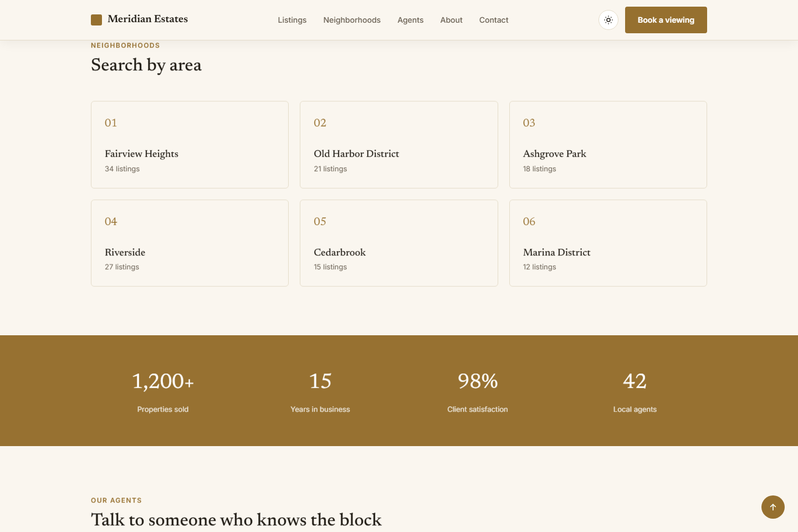Click the "Search by area" heading
The height and width of the screenshot is (532, 798).
pyautogui.click(x=146, y=65)
